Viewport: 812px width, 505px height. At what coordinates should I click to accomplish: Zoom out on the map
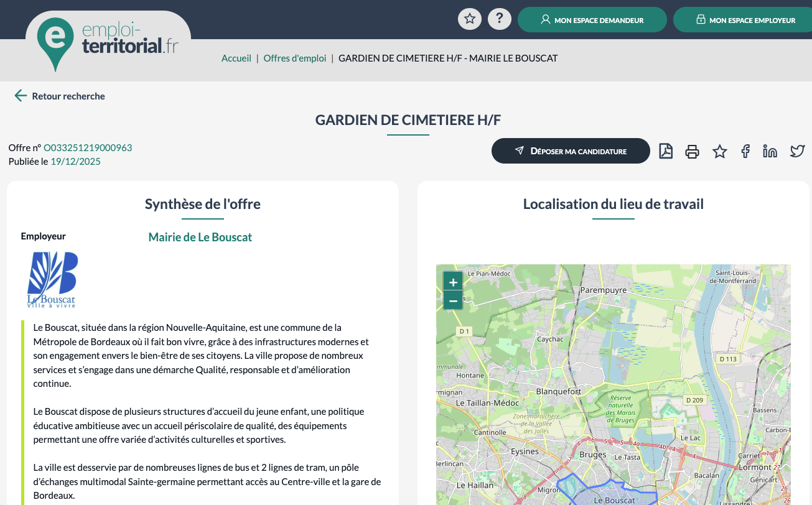point(453,301)
